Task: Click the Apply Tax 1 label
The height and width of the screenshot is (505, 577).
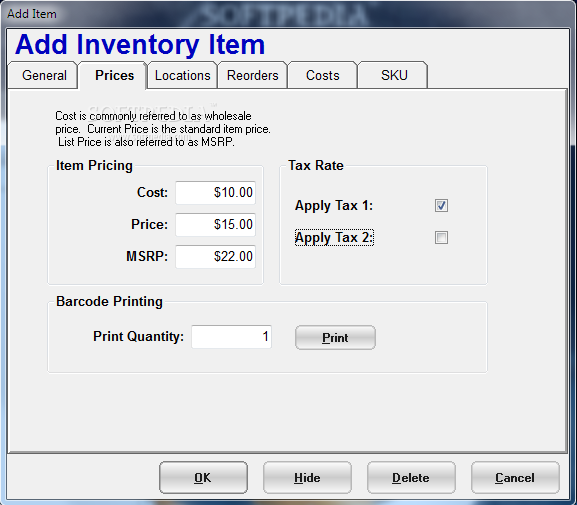Action: [x=334, y=205]
